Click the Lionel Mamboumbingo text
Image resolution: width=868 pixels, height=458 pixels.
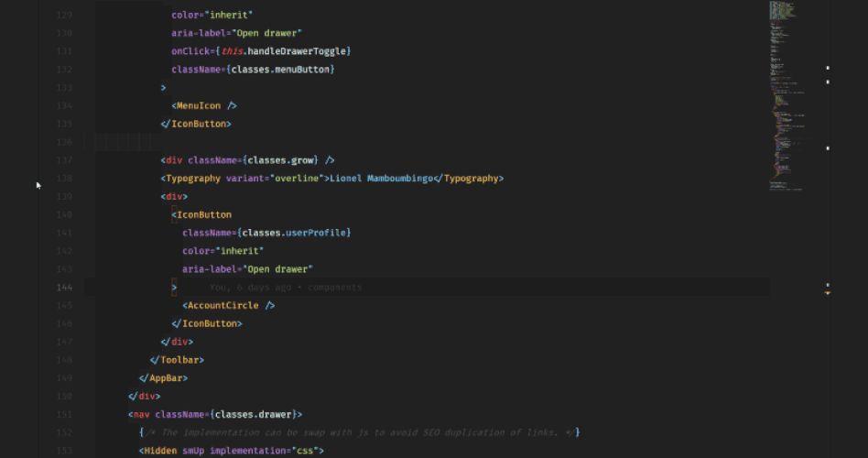382,178
